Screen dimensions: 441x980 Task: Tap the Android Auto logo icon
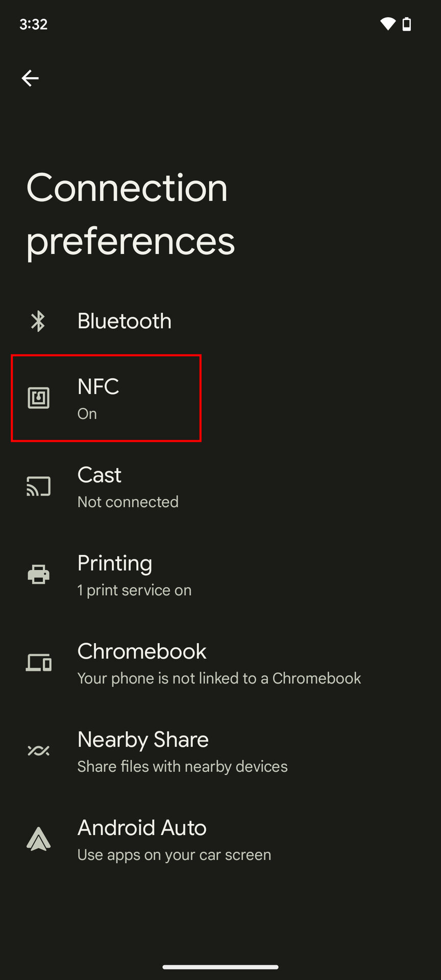pyautogui.click(x=38, y=839)
